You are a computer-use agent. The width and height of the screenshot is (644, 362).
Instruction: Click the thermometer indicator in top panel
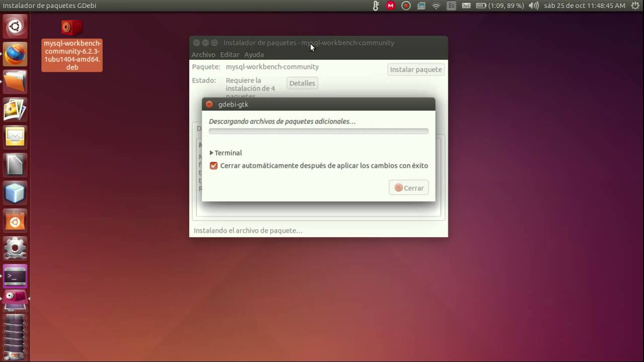[376, 6]
